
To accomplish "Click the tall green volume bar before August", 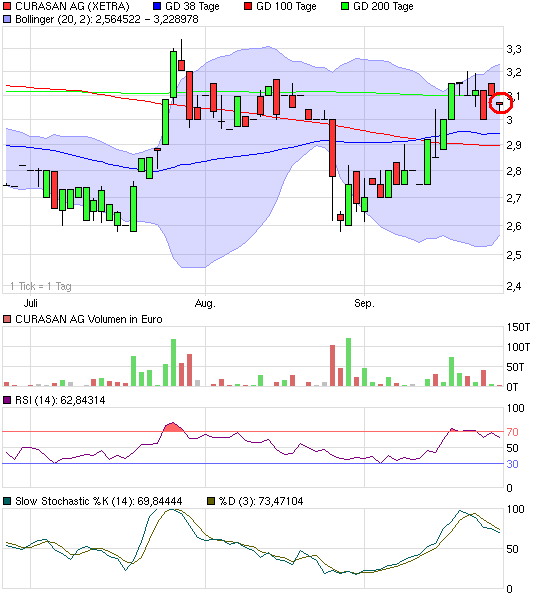I will tap(173, 363).
